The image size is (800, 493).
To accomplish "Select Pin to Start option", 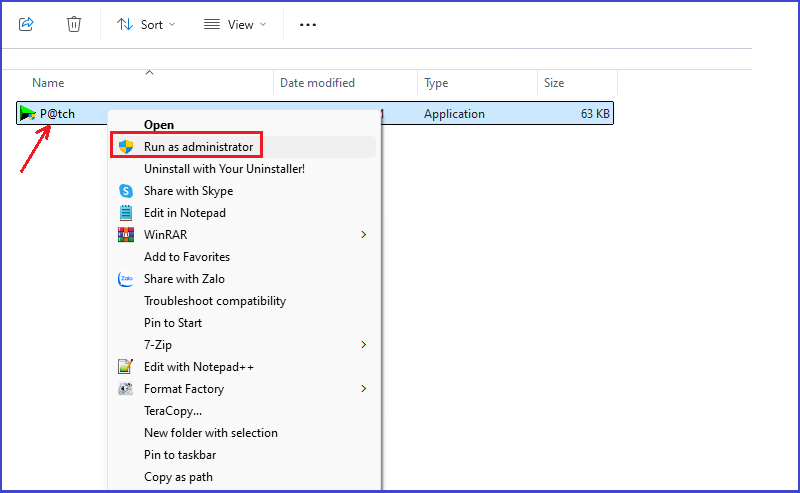I will (172, 323).
